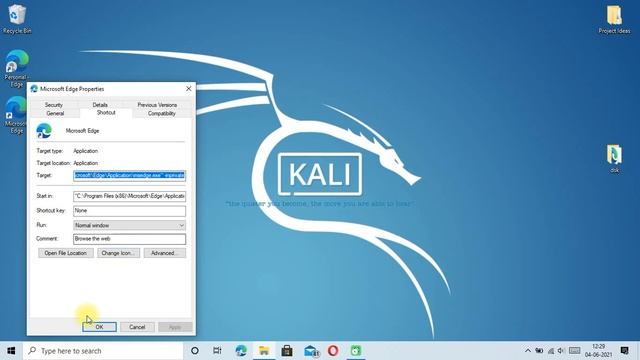Click the 'Microsoft Edge' name text in dialog
This screenshot has height=360, width=640.
click(x=82, y=131)
